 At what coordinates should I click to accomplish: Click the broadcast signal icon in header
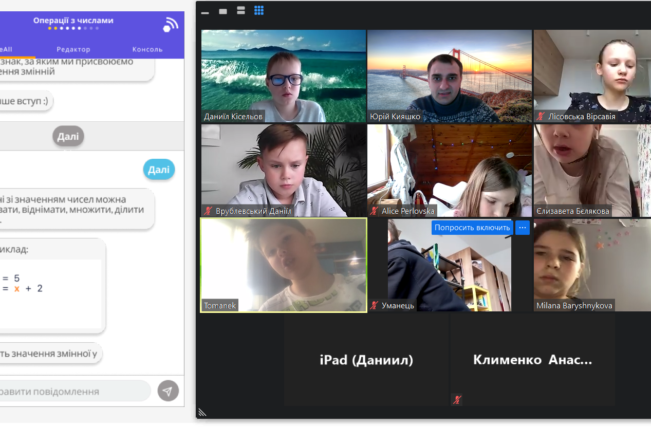170,25
